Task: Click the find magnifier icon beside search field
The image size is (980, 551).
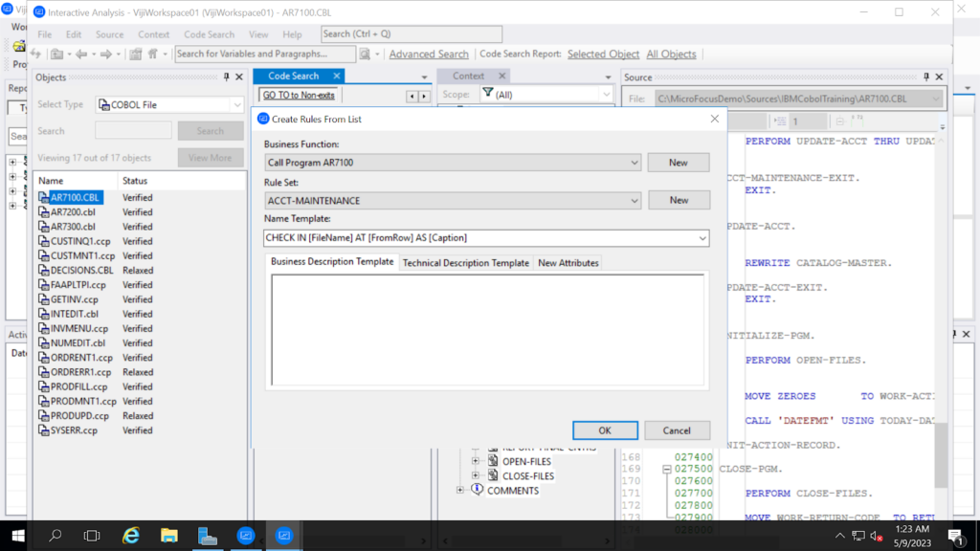Action: (365, 55)
